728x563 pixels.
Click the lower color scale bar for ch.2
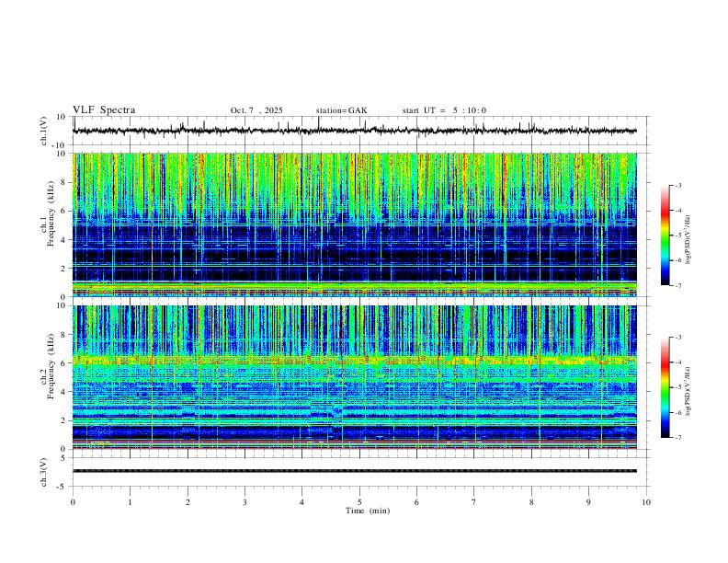coord(665,387)
